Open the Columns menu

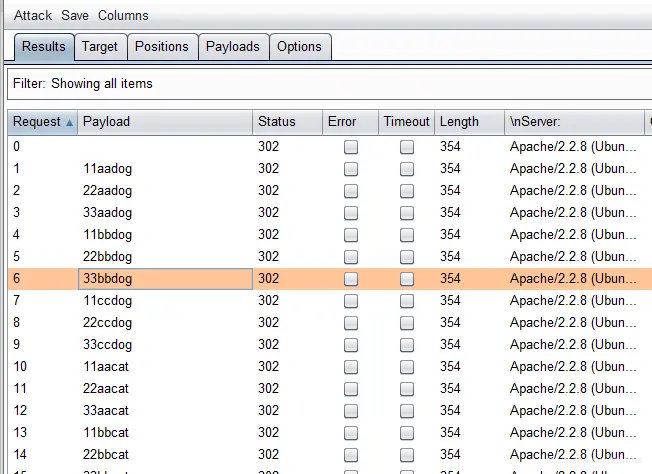tap(123, 16)
